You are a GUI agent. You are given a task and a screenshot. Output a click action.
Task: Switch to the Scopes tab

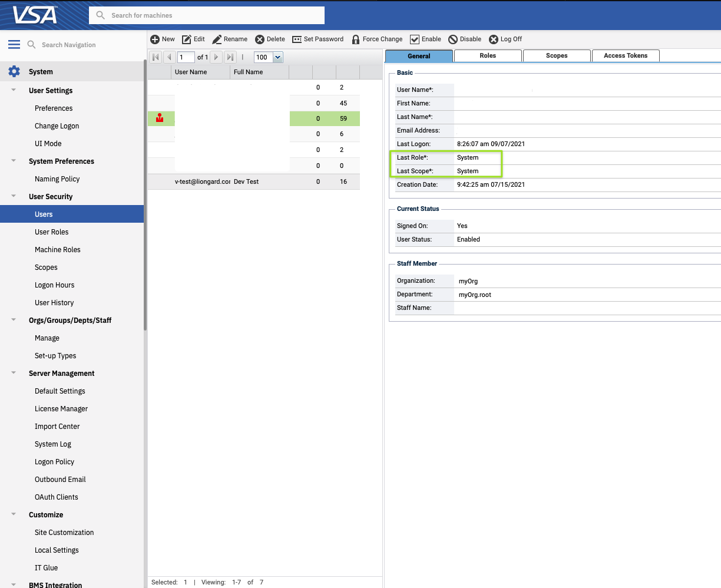tap(557, 55)
